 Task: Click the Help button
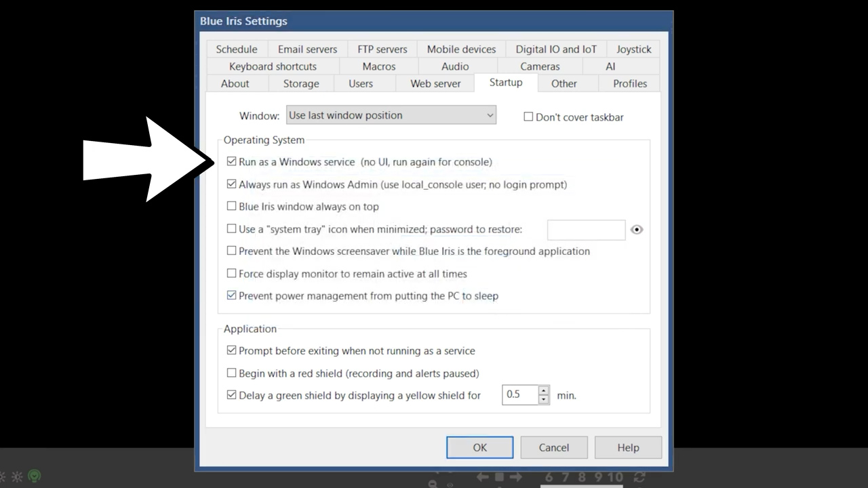pos(628,447)
